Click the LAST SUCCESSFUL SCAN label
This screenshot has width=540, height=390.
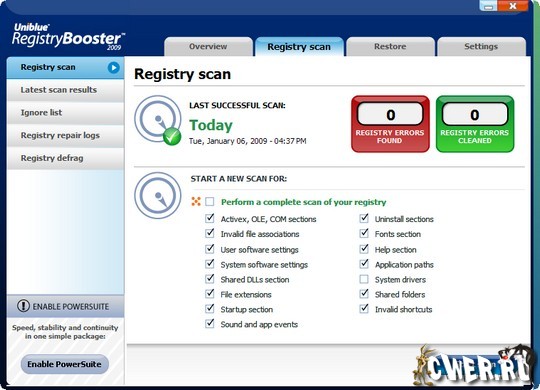237,105
